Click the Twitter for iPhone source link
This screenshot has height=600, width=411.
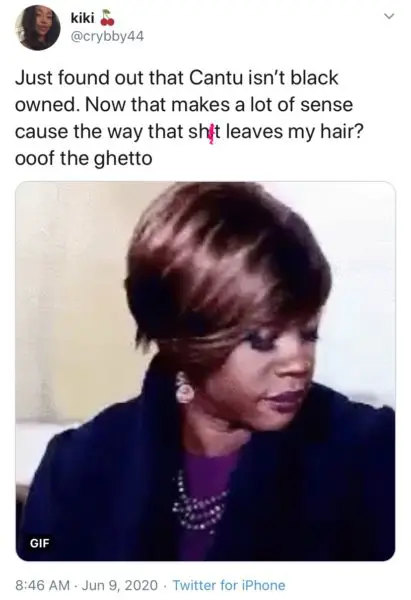[x=229, y=585]
